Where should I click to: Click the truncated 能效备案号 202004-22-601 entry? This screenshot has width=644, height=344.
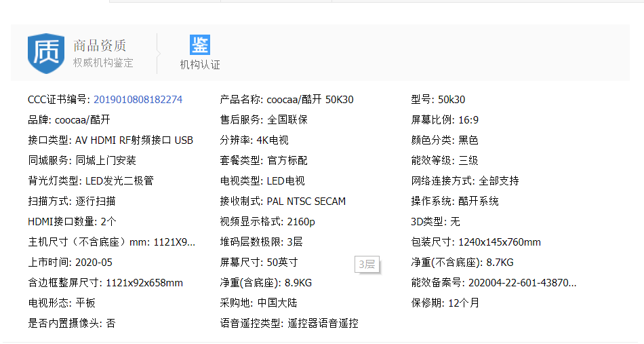[x=494, y=283]
